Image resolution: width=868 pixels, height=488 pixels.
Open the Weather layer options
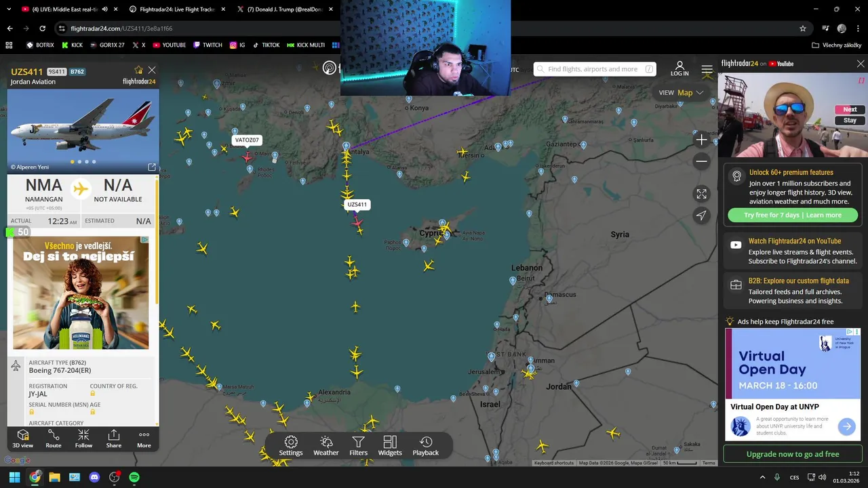click(326, 446)
